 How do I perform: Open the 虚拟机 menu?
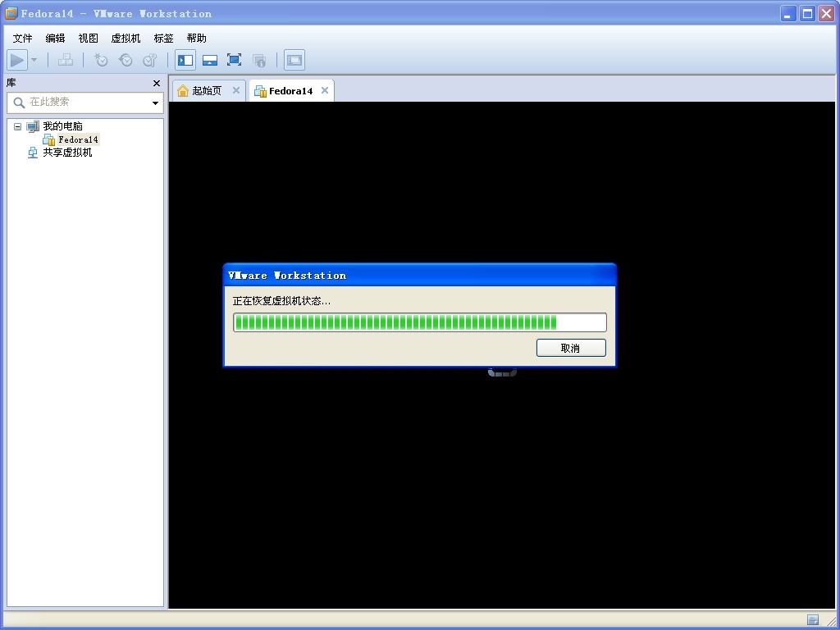click(x=126, y=38)
